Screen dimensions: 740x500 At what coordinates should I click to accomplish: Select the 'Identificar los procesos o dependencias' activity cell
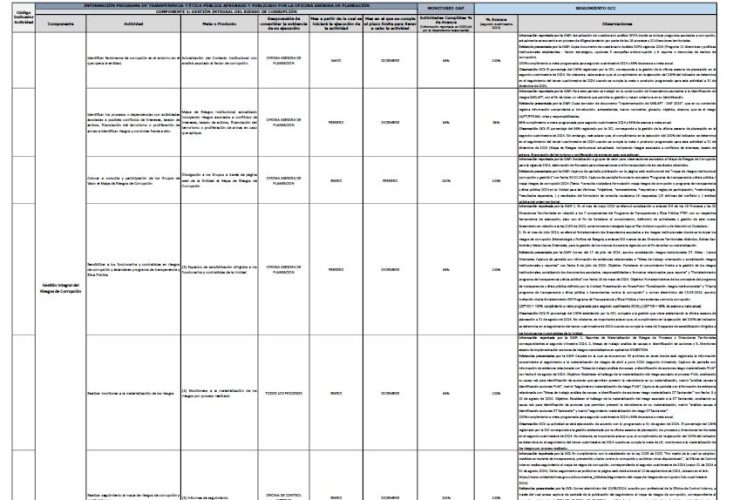(x=133, y=122)
